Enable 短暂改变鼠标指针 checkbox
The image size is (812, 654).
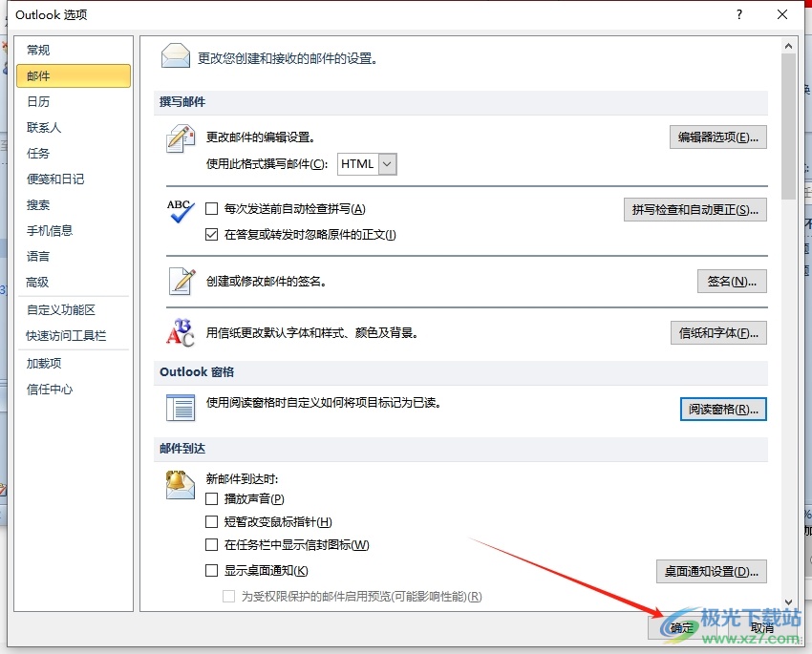(x=211, y=521)
